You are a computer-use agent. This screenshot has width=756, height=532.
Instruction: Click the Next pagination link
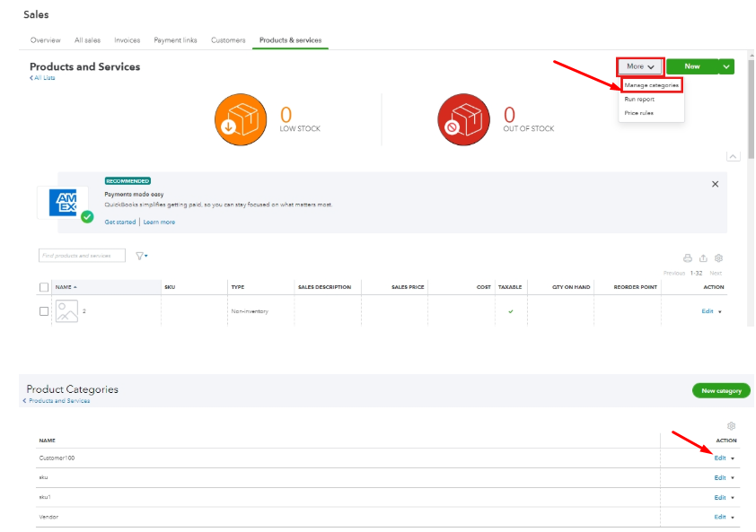(x=716, y=274)
